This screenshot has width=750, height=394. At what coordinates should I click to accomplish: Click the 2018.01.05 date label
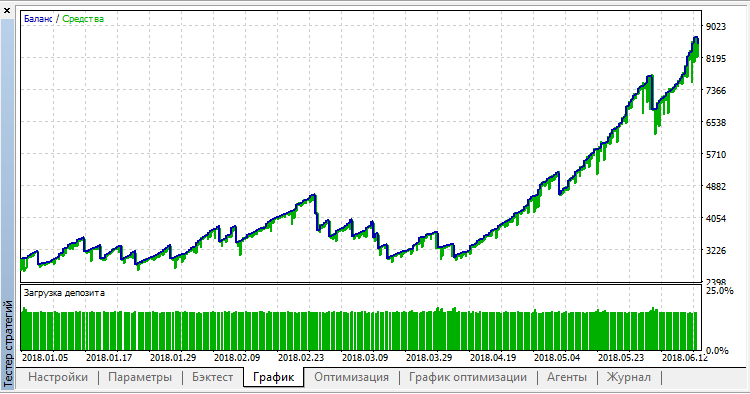[x=45, y=358]
